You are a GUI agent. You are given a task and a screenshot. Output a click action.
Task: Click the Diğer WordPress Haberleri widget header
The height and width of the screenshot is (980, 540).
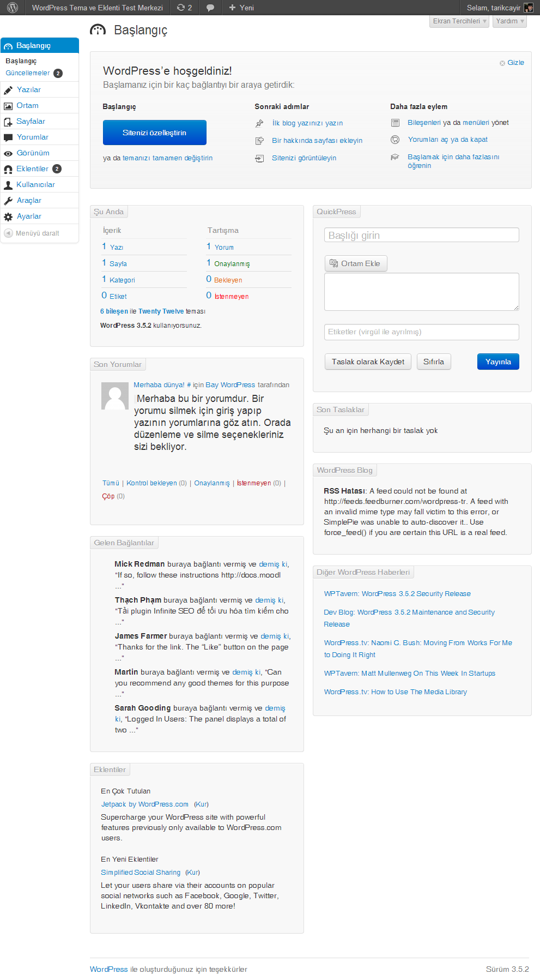tap(363, 572)
